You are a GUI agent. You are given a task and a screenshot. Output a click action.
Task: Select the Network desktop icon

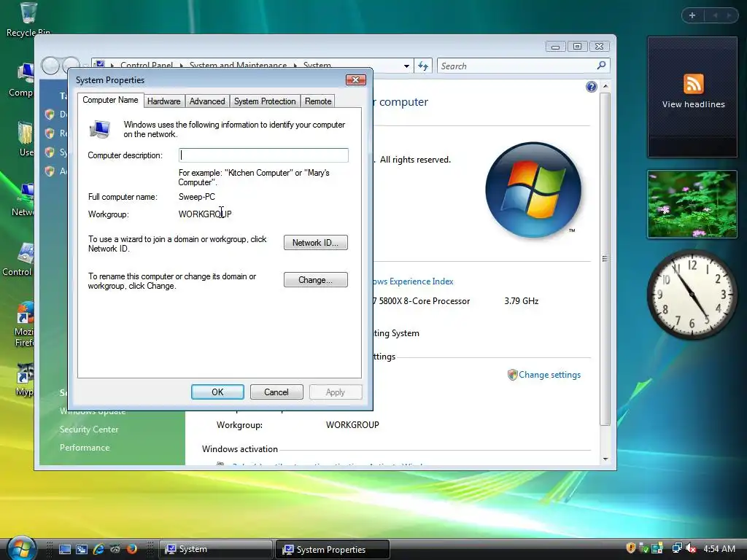(24, 200)
